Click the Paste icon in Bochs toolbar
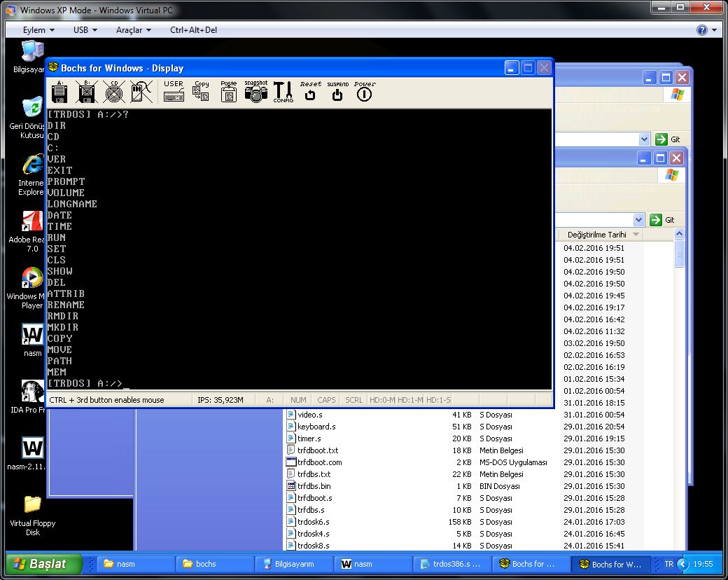728x580 pixels. click(x=228, y=91)
